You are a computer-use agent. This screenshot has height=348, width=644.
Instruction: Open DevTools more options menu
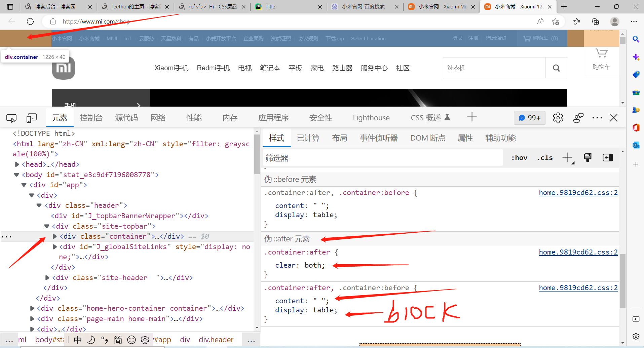pyautogui.click(x=597, y=118)
